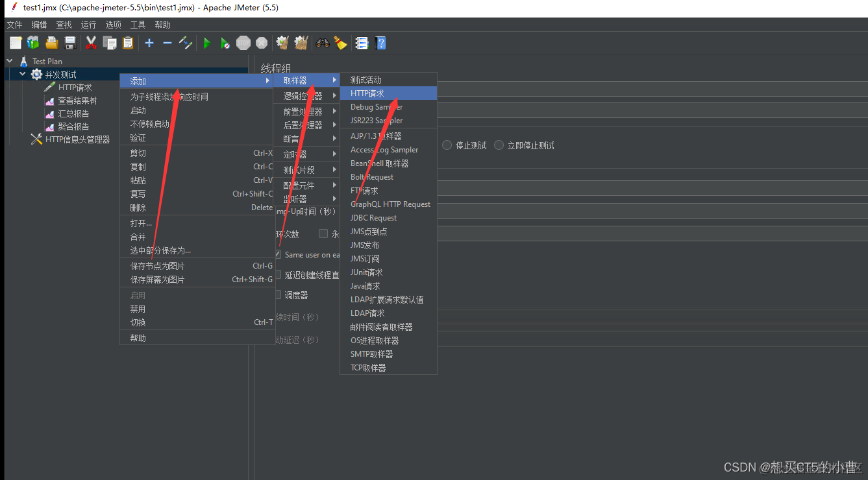Toggle Same user on each iteration checkbox
Image resolution: width=868 pixels, height=480 pixels.
click(278, 255)
